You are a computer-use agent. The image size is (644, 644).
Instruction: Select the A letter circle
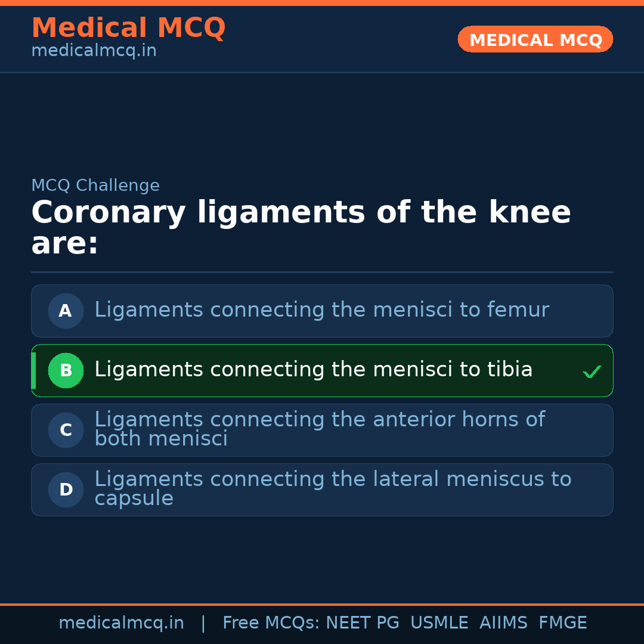pyautogui.click(x=66, y=311)
